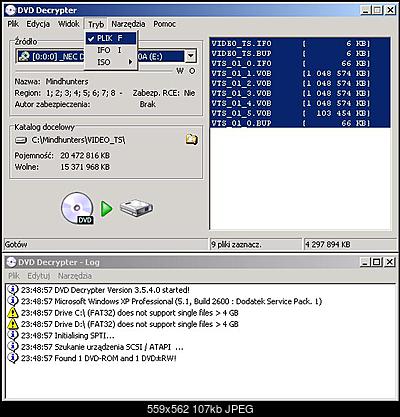Image resolution: width=400 pixels, height=417 pixels.
Task: Open the Plik menu in main window
Action: click(x=13, y=24)
